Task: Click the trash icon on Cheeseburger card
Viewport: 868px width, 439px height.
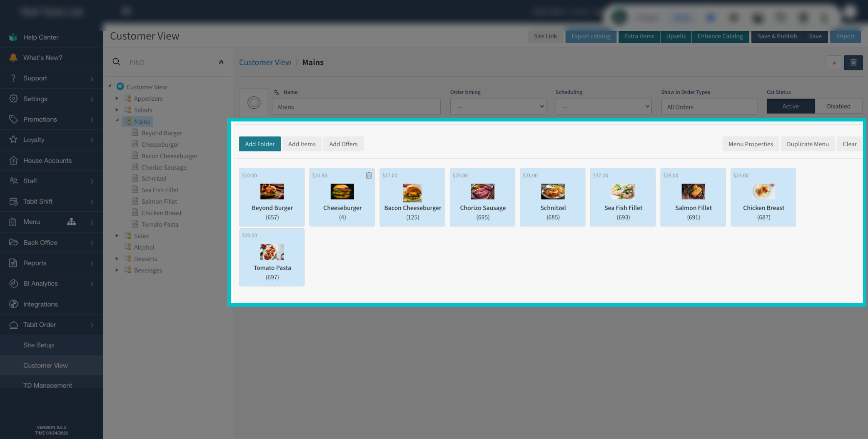Action: click(x=369, y=175)
